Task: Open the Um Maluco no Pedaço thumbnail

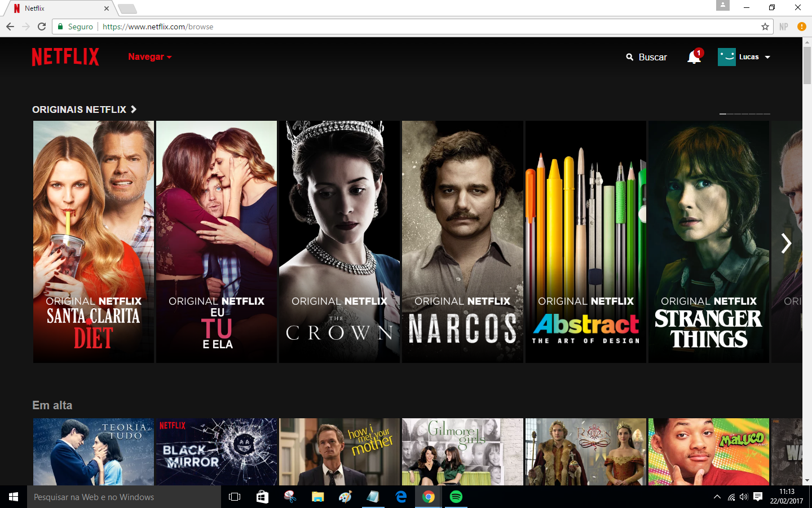Action: [x=709, y=452]
